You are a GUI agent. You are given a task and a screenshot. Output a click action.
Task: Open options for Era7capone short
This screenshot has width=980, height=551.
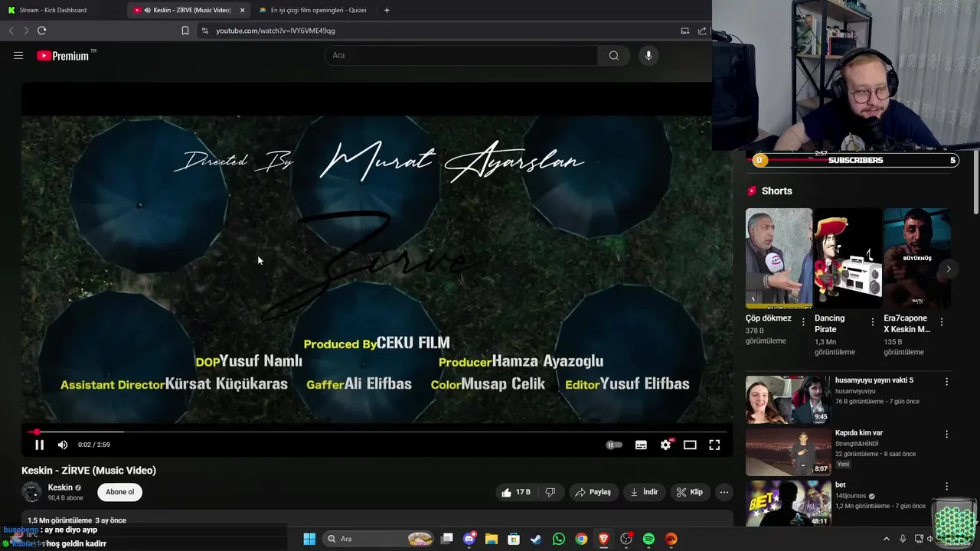tap(942, 322)
